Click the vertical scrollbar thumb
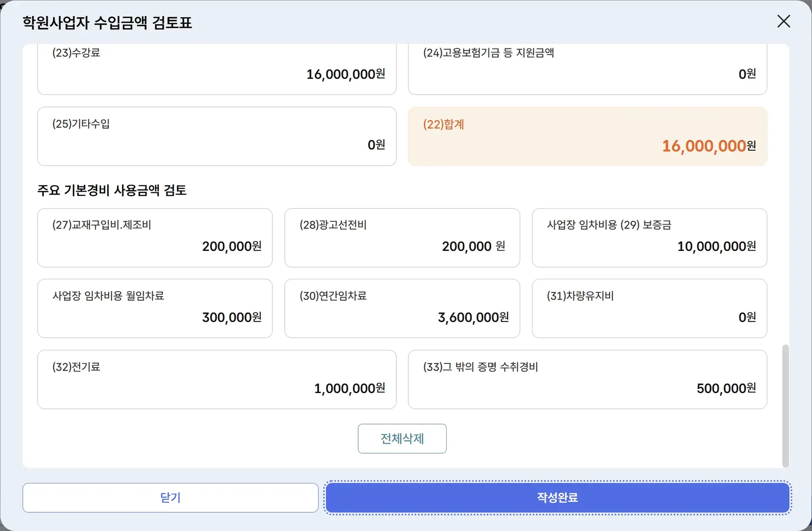The width and height of the screenshot is (812, 531). [785, 405]
